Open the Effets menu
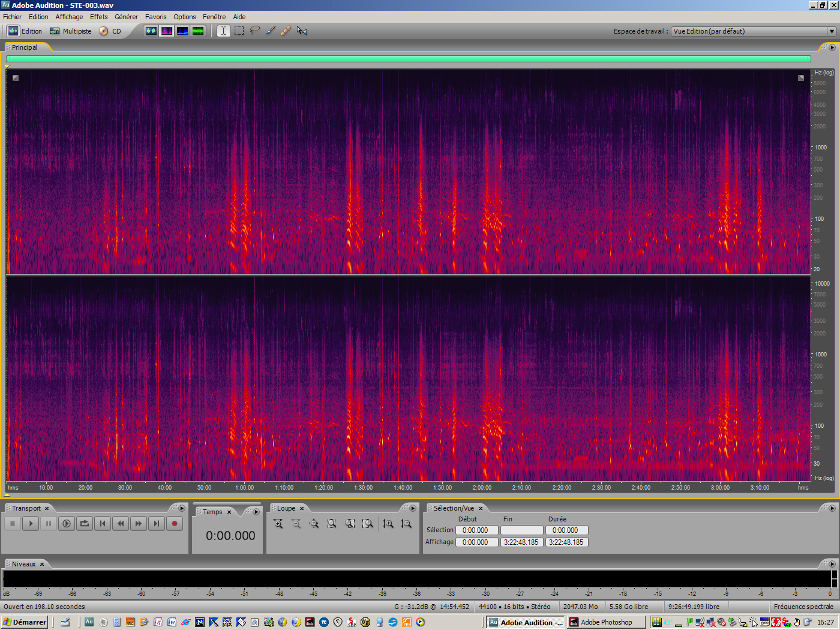Viewport: 840px width, 630px height. click(x=98, y=17)
